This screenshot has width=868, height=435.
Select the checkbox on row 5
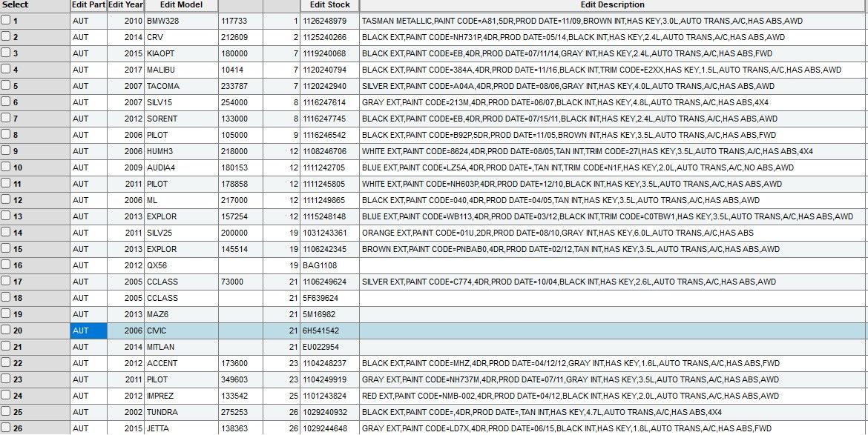(x=5, y=86)
